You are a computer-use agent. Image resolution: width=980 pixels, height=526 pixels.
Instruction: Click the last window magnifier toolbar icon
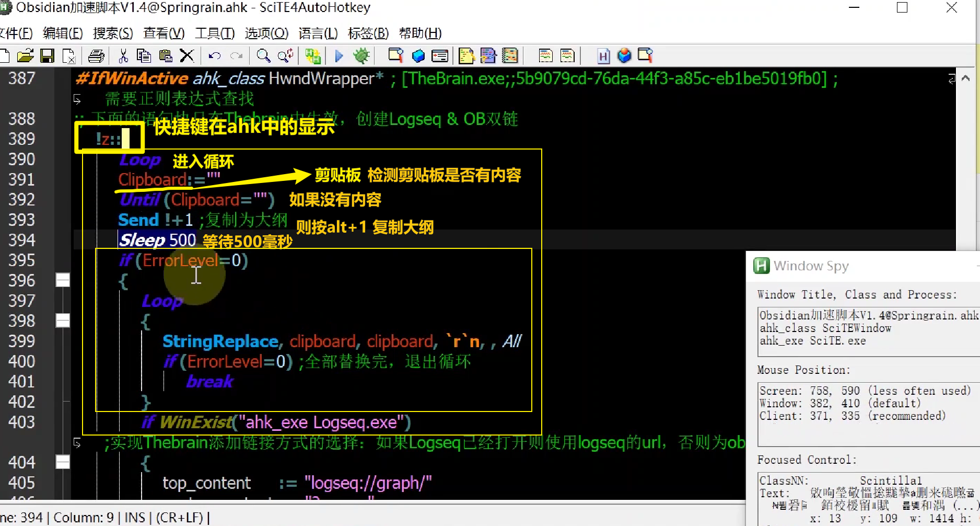tap(646, 55)
